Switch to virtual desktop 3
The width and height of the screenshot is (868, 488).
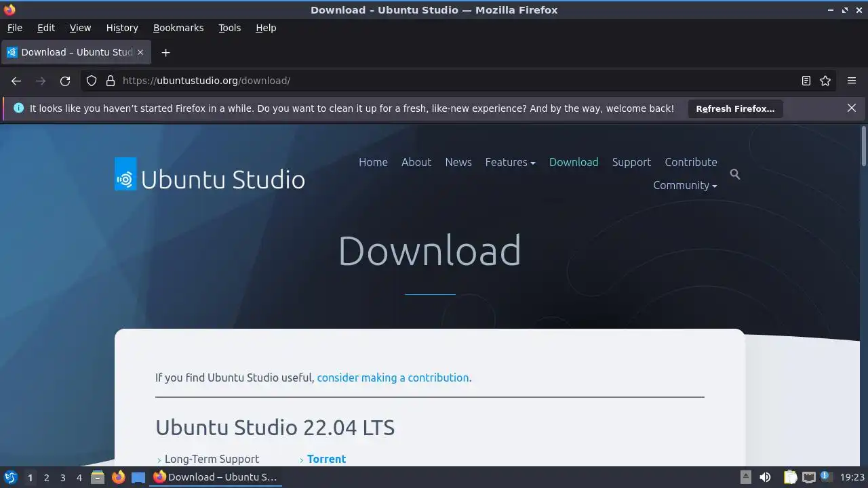click(x=62, y=477)
